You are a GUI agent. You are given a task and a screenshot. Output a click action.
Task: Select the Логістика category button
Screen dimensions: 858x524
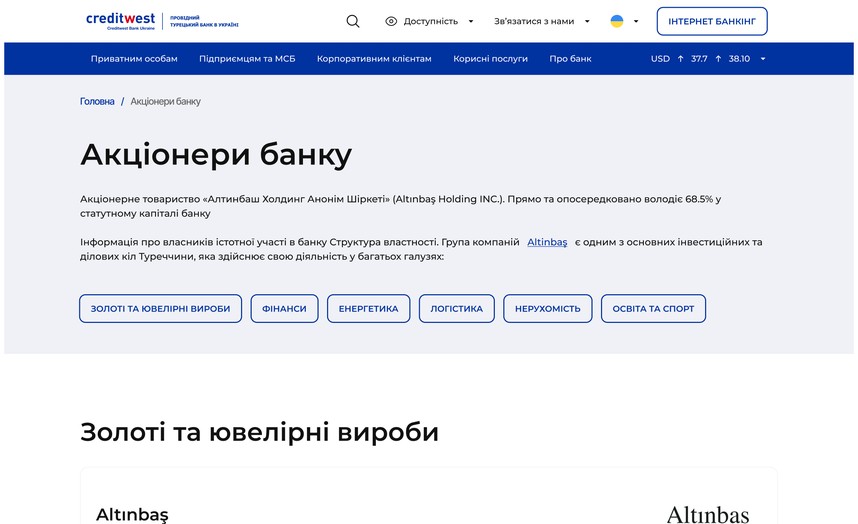456,308
